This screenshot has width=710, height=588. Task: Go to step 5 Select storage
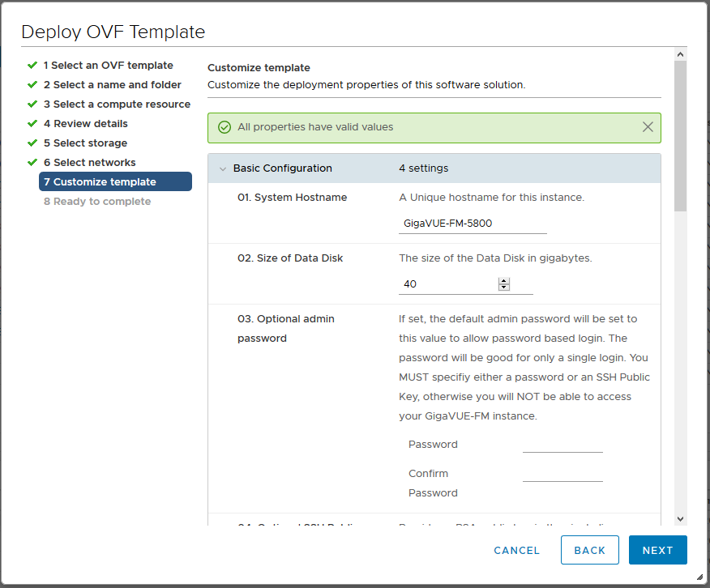click(85, 143)
